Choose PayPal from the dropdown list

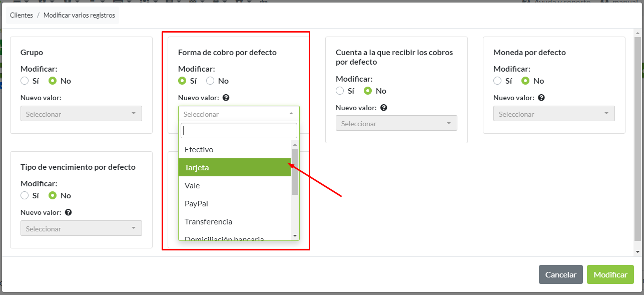point(234,203)
